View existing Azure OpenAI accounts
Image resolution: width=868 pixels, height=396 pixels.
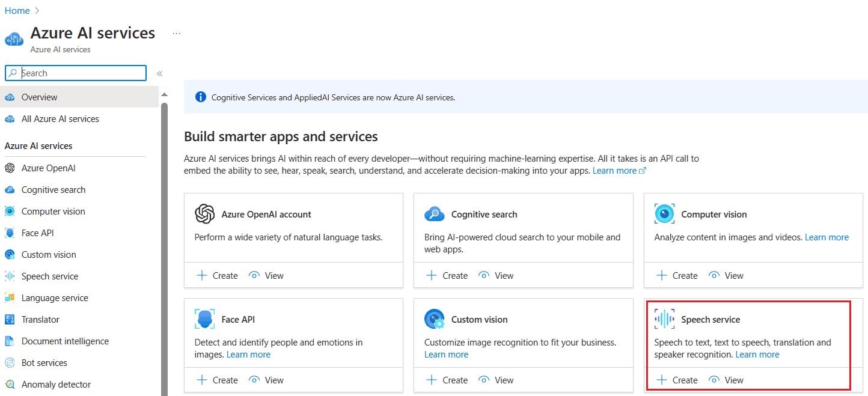(266, 275)
